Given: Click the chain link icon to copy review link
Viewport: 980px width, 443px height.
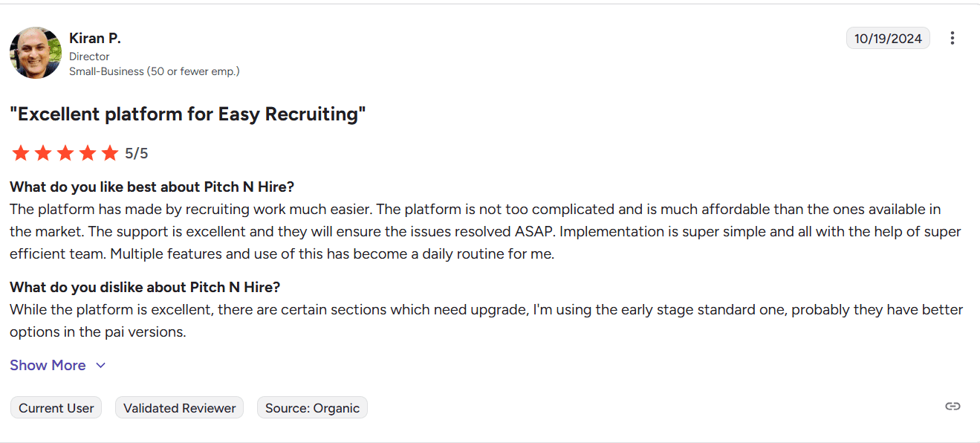Looking at the screenshot, I should [x=953, y=406].
